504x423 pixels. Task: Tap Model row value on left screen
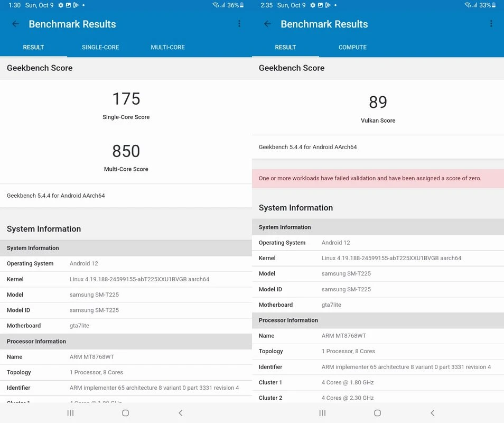(x=94, y=295)
